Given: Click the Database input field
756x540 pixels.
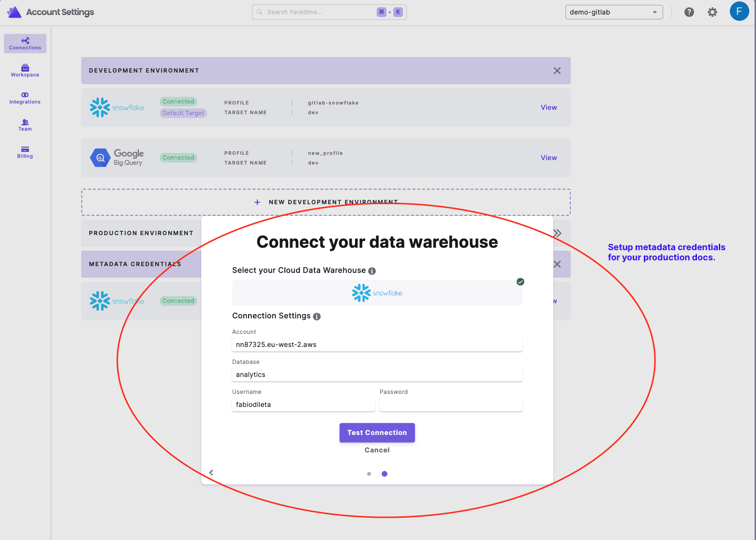Looking at the screenshot, I should (x=377, y=375).
